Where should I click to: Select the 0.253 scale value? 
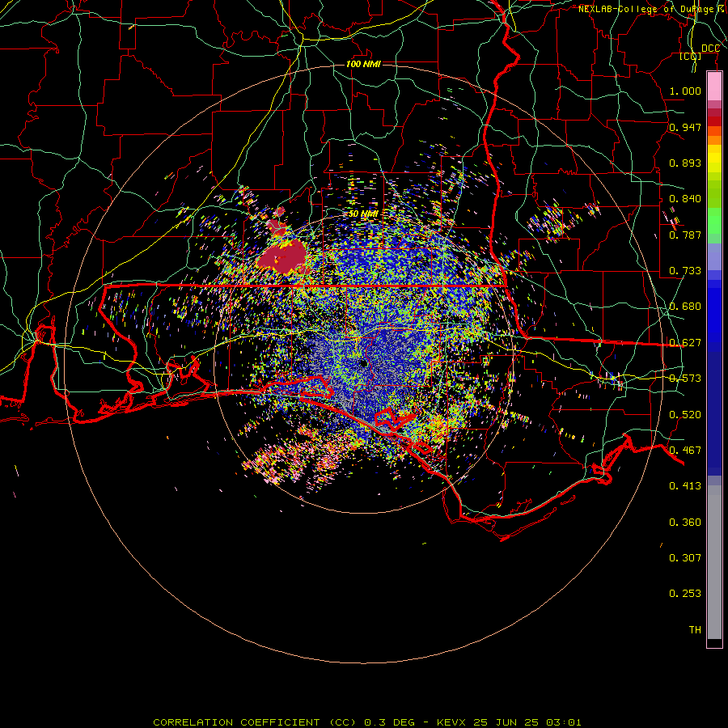click(x=685, y=594)
